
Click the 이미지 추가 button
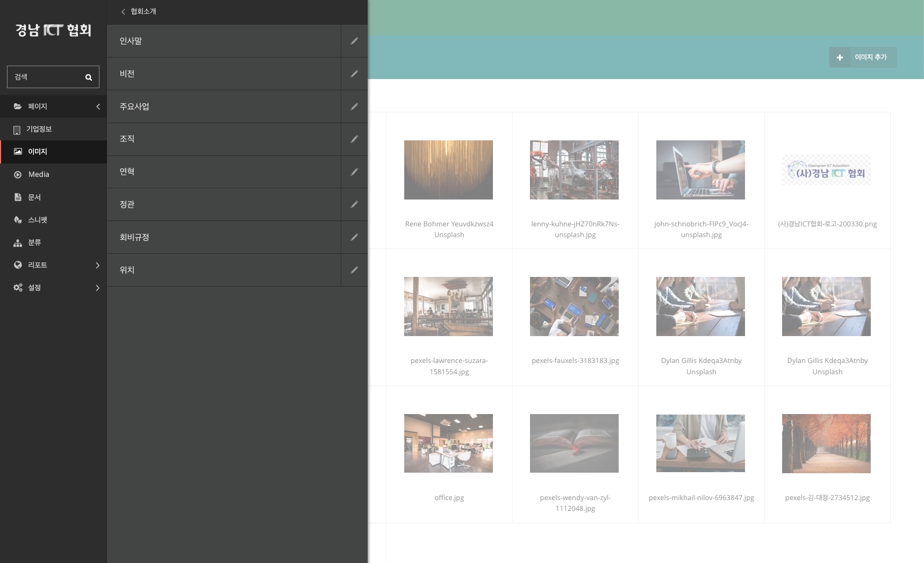point(862,57)
